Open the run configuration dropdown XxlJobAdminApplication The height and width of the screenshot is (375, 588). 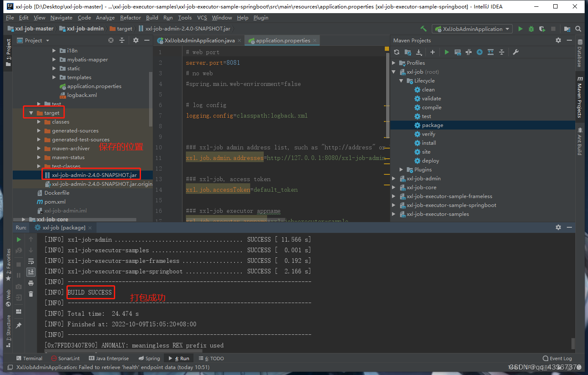tap(472, 29)
